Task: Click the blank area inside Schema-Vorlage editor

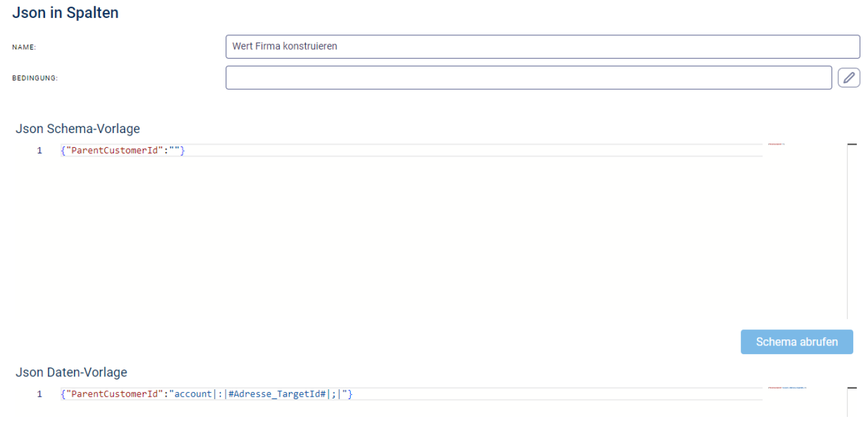Action: 407,240
